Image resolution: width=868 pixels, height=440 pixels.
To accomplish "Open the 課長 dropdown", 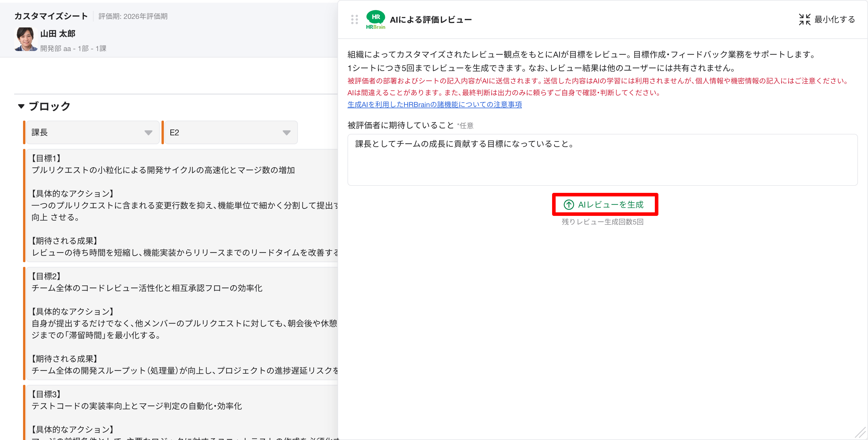I will tap(92, 133).
